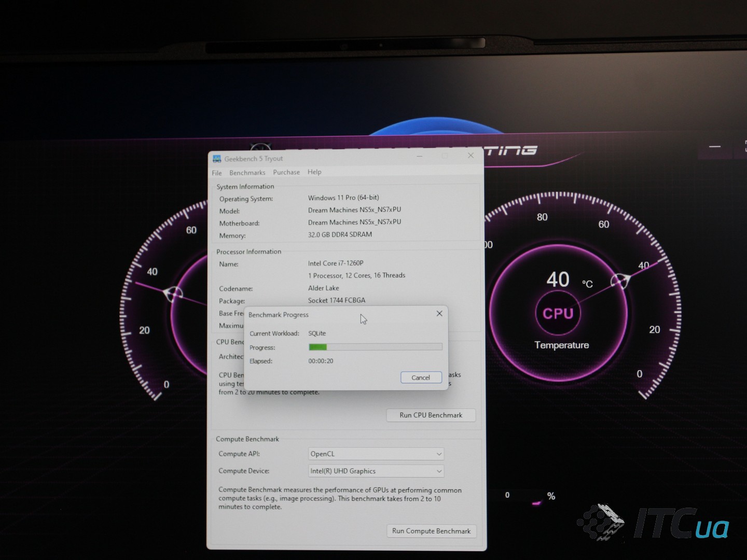The height and width of the screenshot is (560, 747).
Task: Click the benchmark progress bar
Action: 376,347
